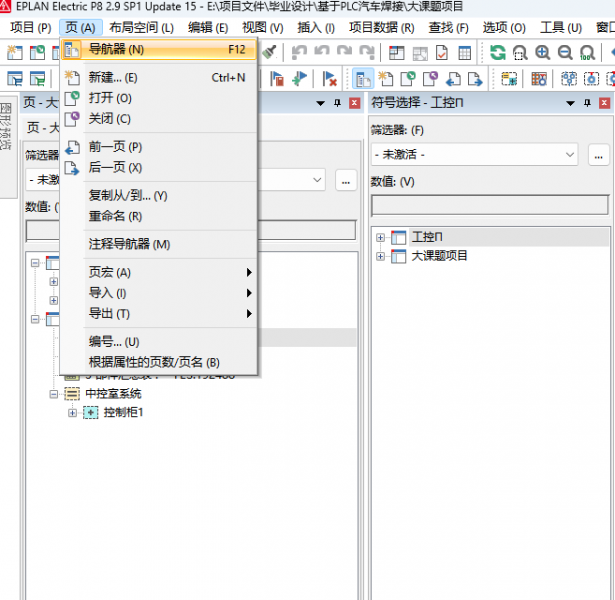This screenshot has height=600, width=615.
Task: Click the first grayed undo arrow icon
Action: pos(299,52)
